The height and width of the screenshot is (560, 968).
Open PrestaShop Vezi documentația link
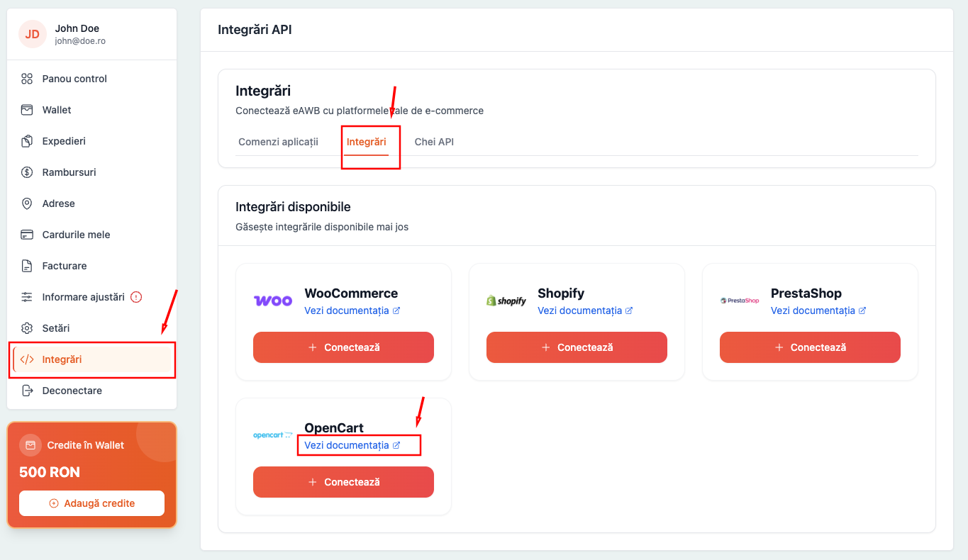pos(818,310)
